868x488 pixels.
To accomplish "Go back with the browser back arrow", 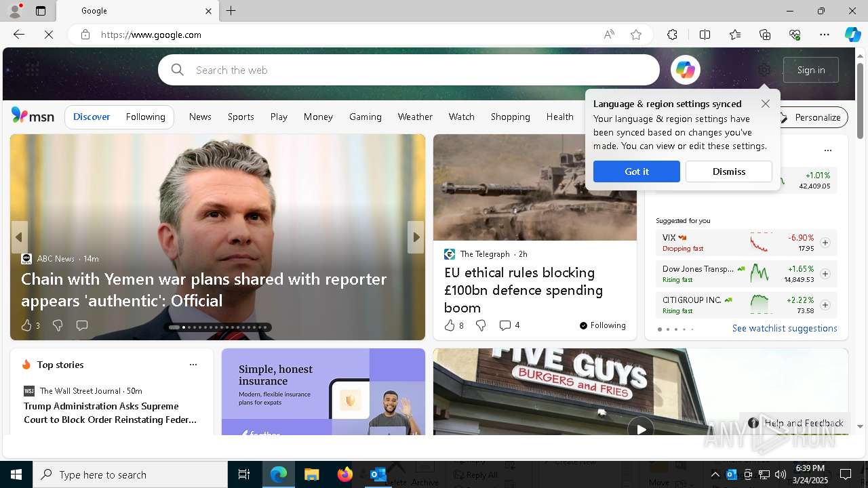I will pyautogui.click(x=19, y=35).
